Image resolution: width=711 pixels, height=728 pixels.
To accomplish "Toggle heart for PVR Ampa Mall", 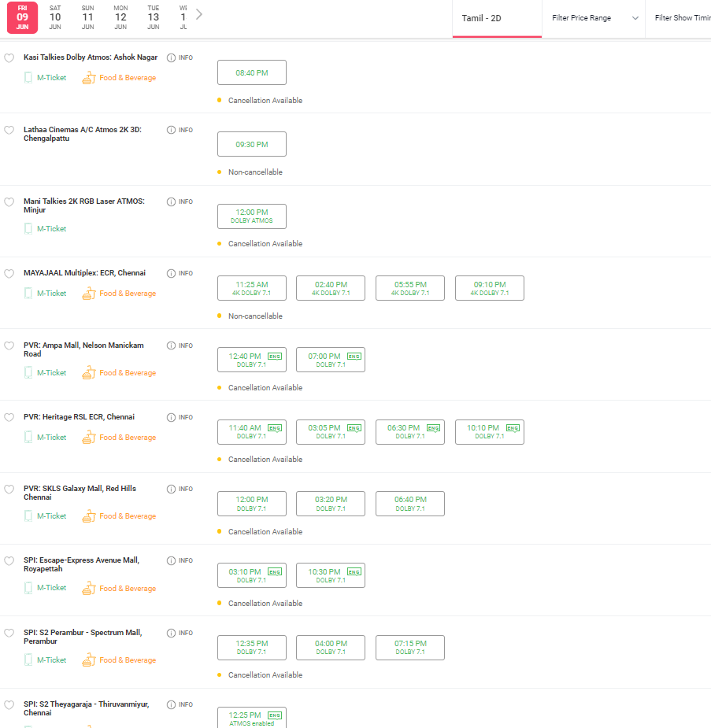I will coord(9,346).
